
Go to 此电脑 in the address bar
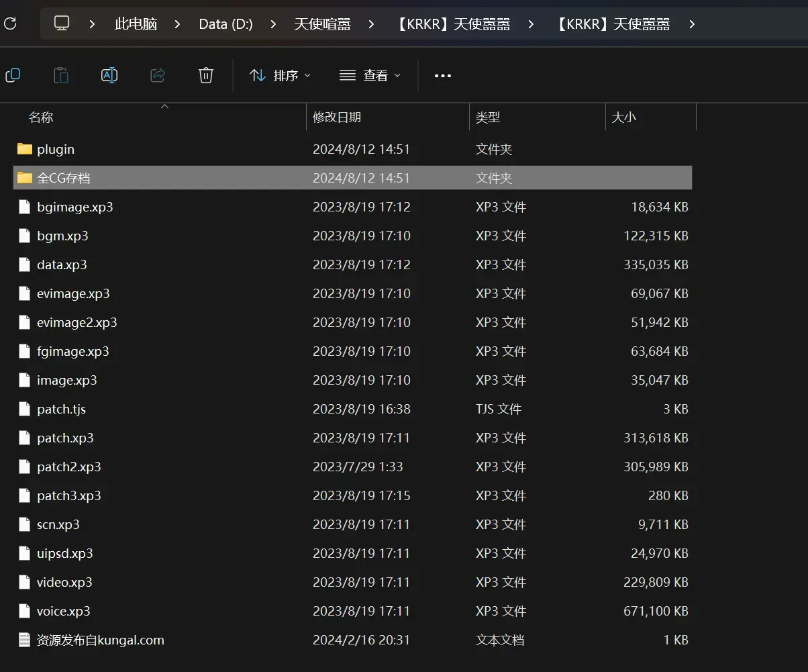point(136,24)
